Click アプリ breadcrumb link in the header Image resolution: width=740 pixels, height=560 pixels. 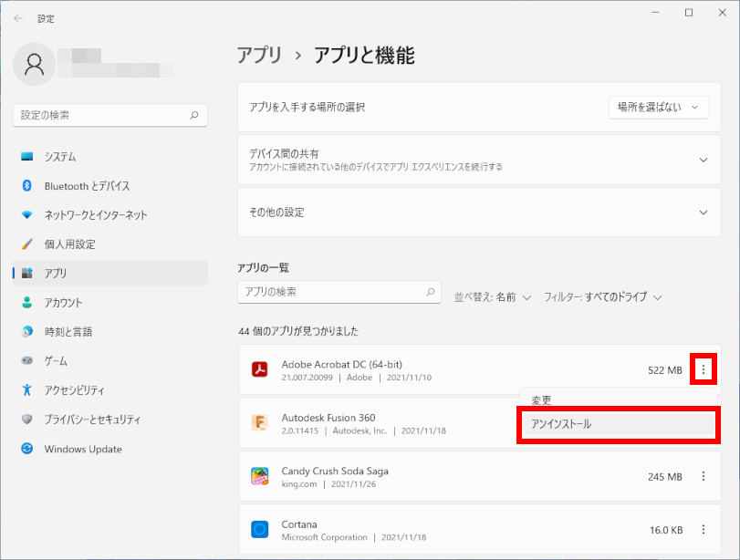tap(259, 56)
